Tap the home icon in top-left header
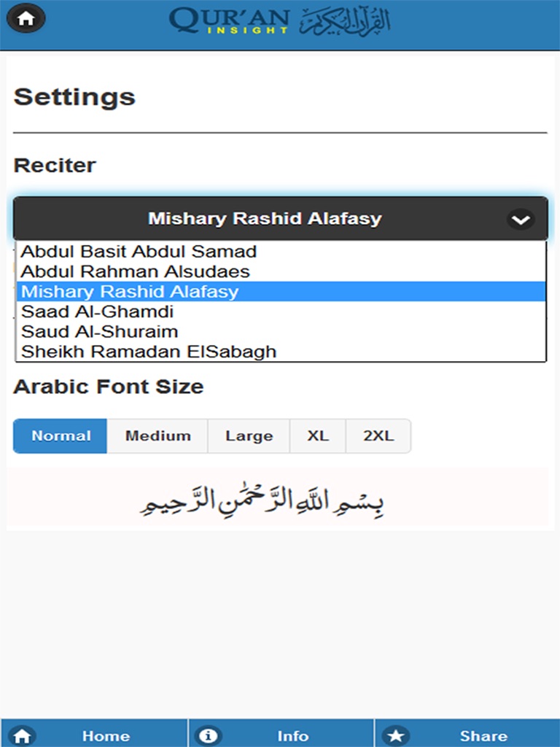Viewport: 560px width, 747px height. click(26, 19)
